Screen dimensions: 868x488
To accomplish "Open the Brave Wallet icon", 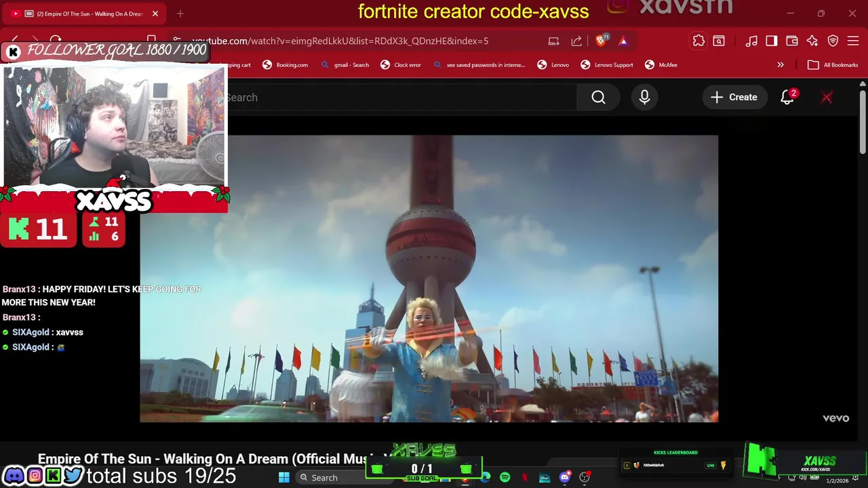I will point(792,41).
